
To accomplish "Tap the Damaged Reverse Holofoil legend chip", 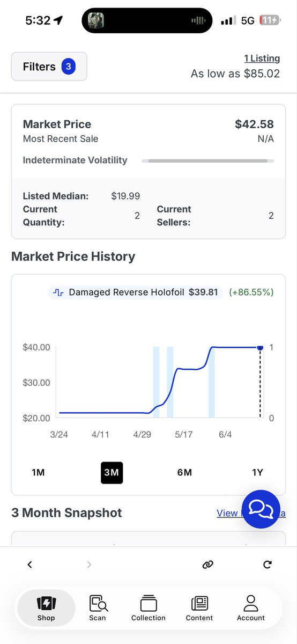I will click(135, 292).
